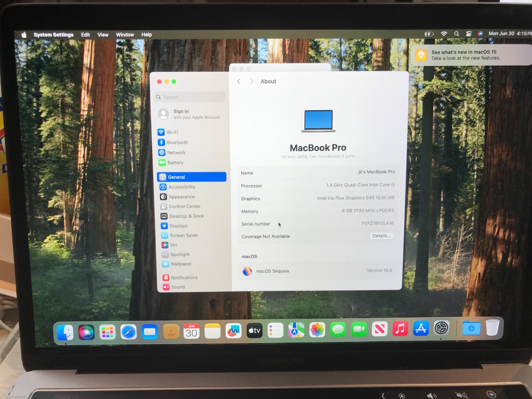The height and width of the screenshot is (399, 532).
Task: Select General in the sidebar
Action: (192, 177)
